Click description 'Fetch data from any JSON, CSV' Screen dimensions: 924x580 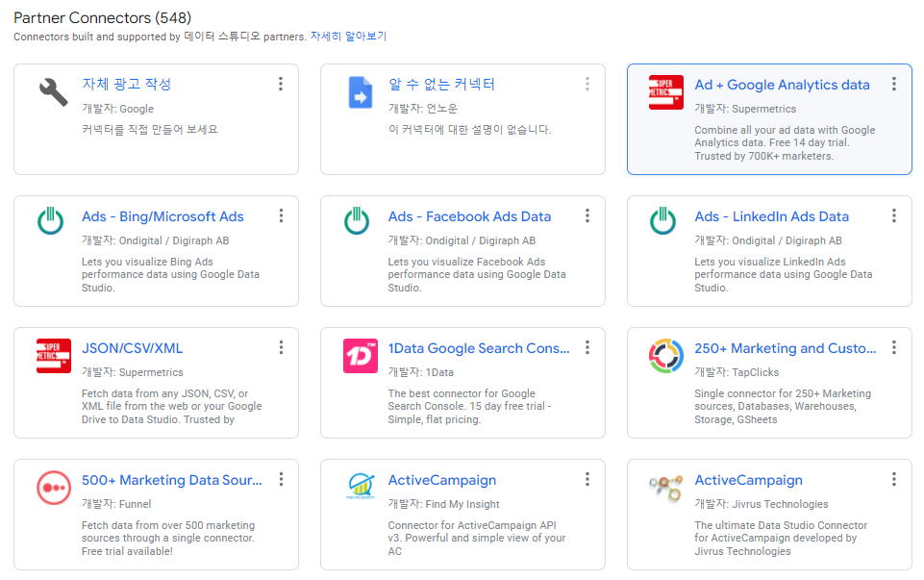pyautogui.click(x=171, y=407)
